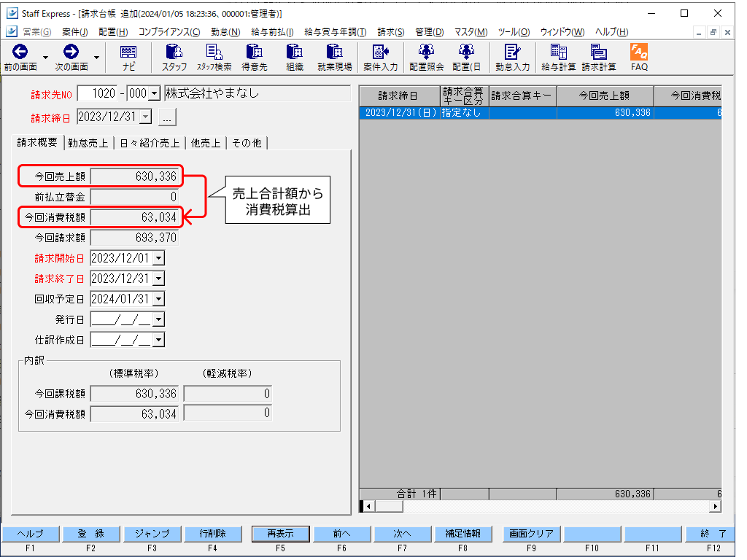Click the grid horizontal scrollbar left arrow
747x560 pixels.
tap(368, 507)
